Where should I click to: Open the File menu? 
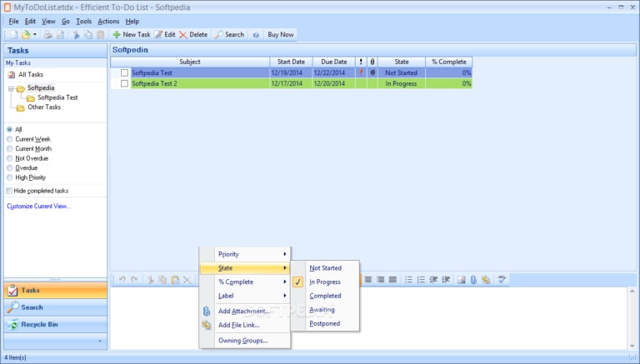(x=13, y=21)
